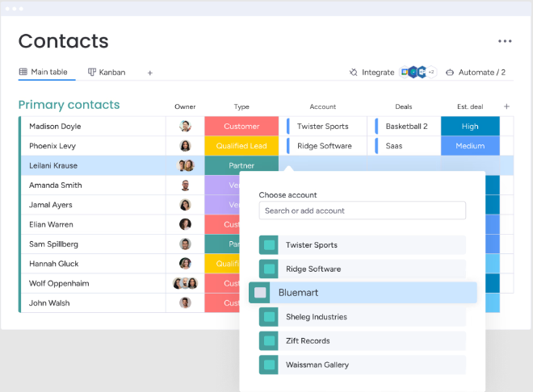The height and width of the screenshot is (392, 533).
Task: Open Phoenix Levy's Ridge Software account cell
Action: (x=323, y=146)
